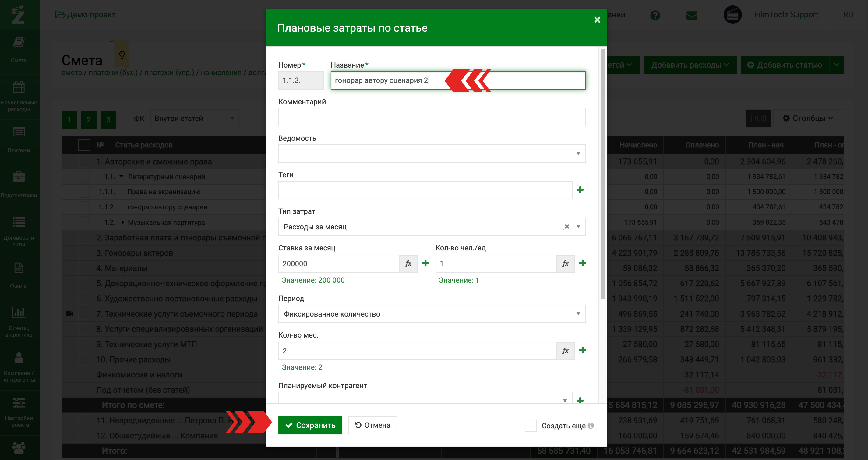Add a new Планируемый контрагент with plus
This screenshot has height=460, width=868.
coord(580,400)
